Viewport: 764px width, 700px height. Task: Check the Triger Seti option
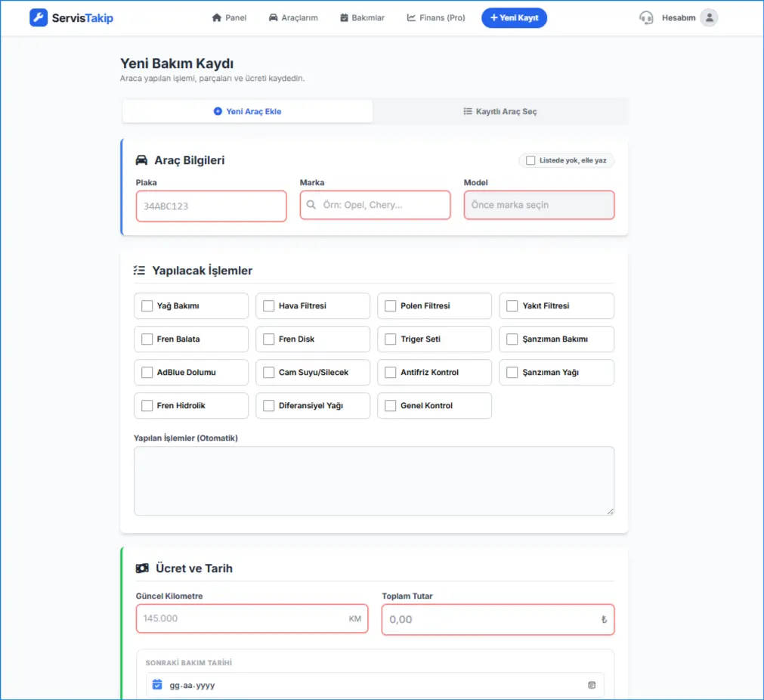[x=391, y=339]
